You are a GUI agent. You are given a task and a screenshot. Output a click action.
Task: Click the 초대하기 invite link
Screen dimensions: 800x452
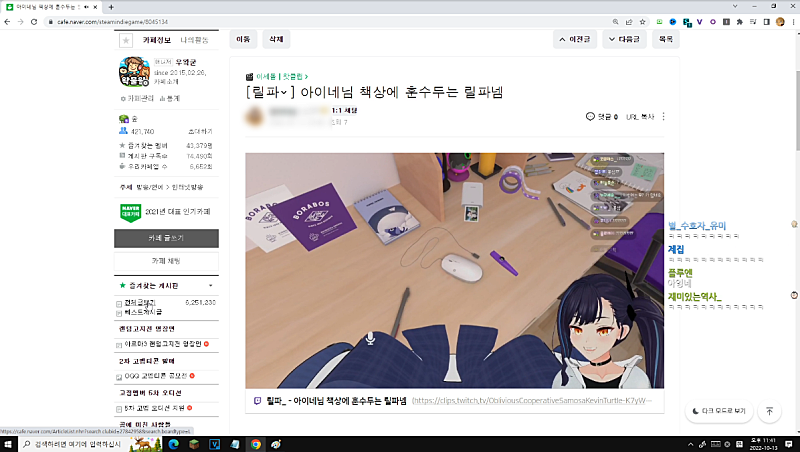(200, 132)
